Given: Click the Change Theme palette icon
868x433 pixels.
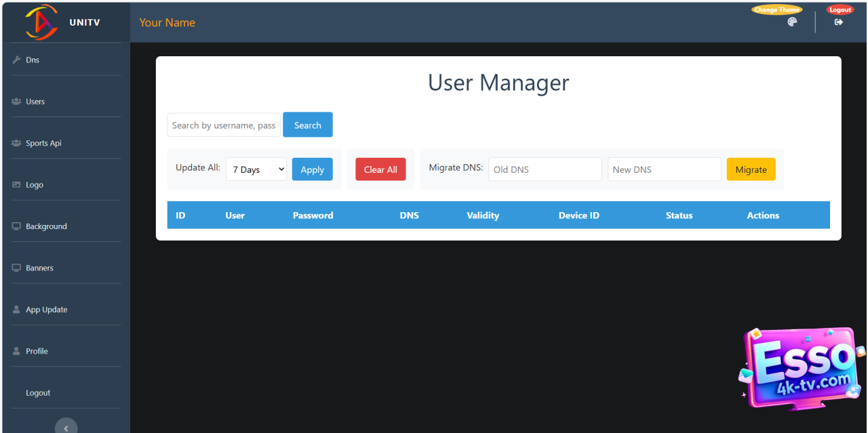Looking at the screenshot, I should click(792, 22).
